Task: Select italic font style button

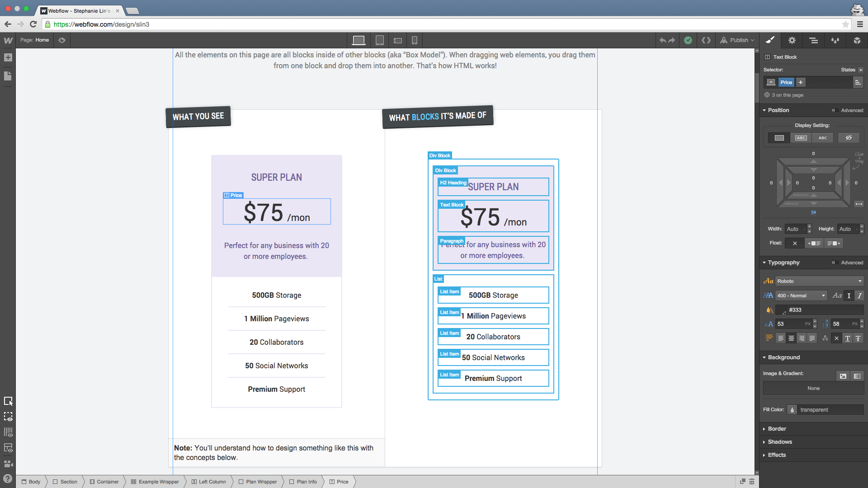Action: point(860,296)
